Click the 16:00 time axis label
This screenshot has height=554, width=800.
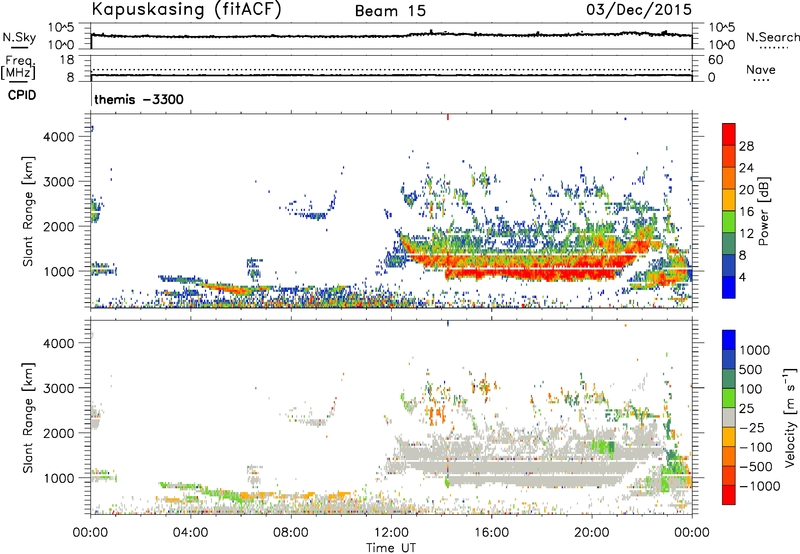click(491, 533)
